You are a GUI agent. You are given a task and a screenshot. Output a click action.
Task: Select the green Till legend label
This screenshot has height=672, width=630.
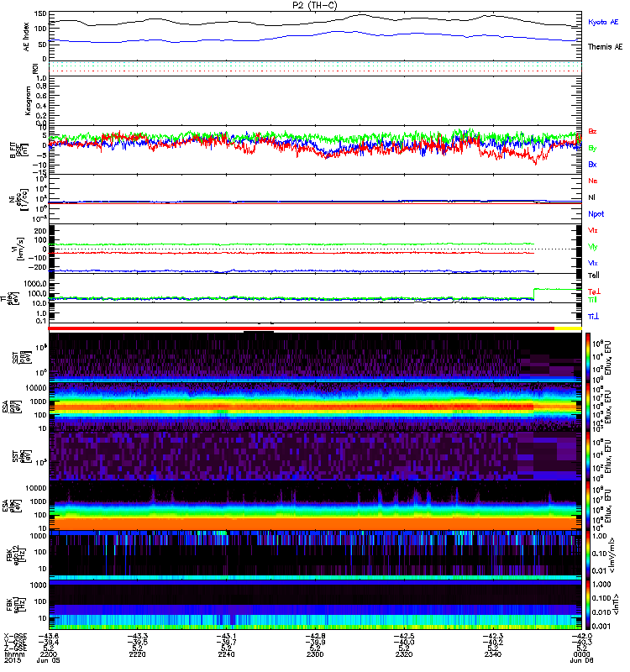(x=592, y=300)
